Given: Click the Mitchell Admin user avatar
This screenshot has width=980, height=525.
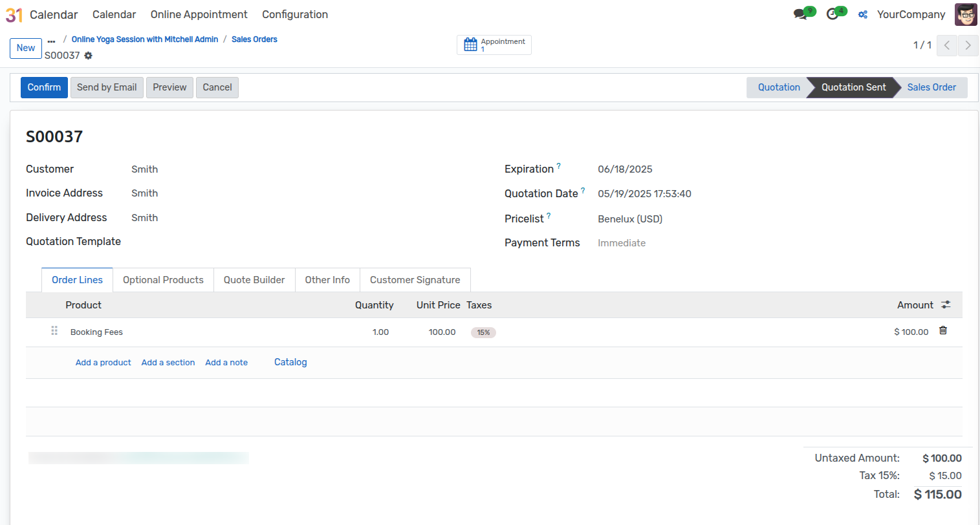Looking at the screenshot, I should tap(966, 14).
